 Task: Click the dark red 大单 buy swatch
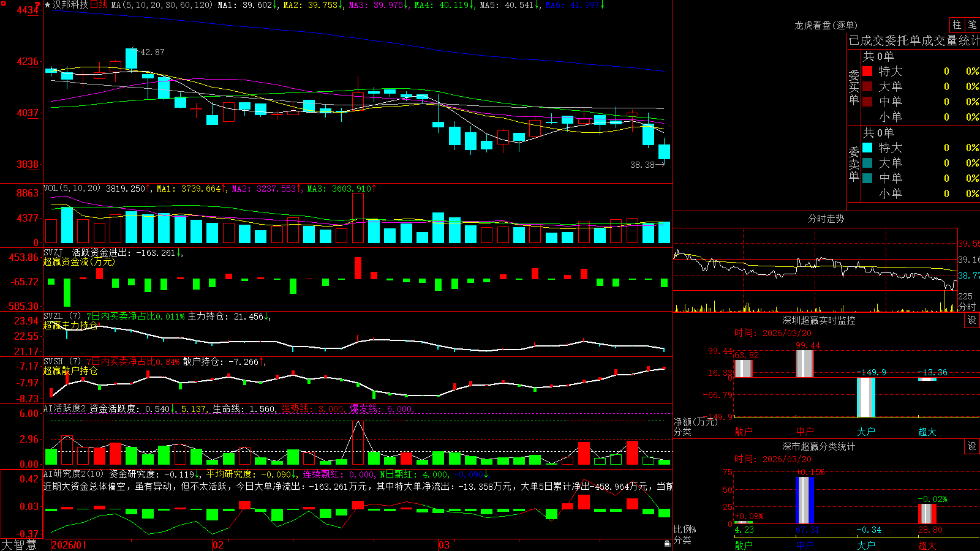tap(867, 86)
